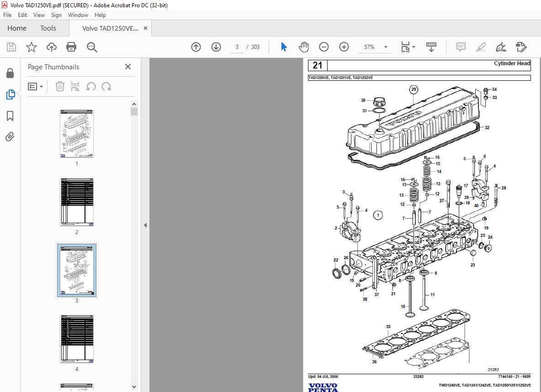Click the Upd: 04 JUL 2006 footer text

[x=323, y=376]
